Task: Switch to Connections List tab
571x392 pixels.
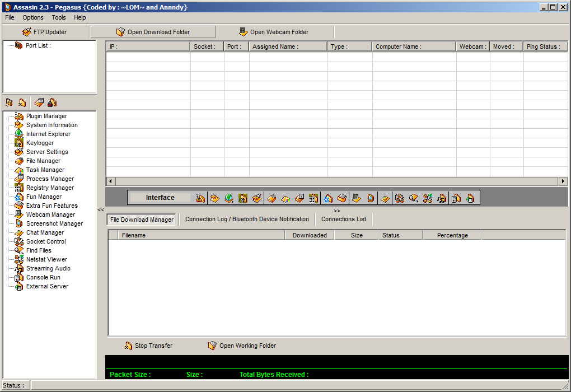Action: (x=343, y=220)
